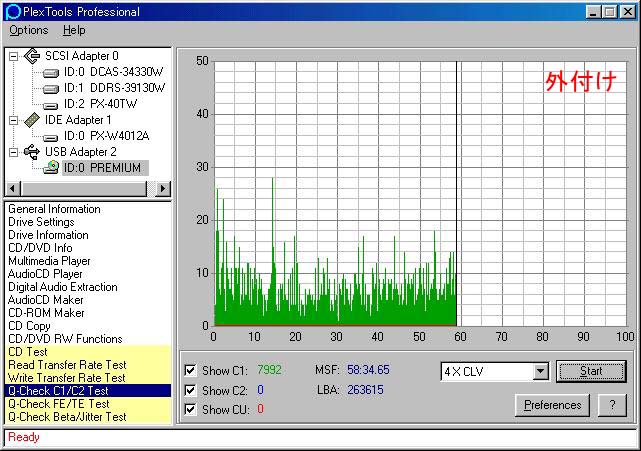This screenshot has width=641, height=451.
Task: Click the PREMIUM disc drive icon
Action: coord(51,167)
